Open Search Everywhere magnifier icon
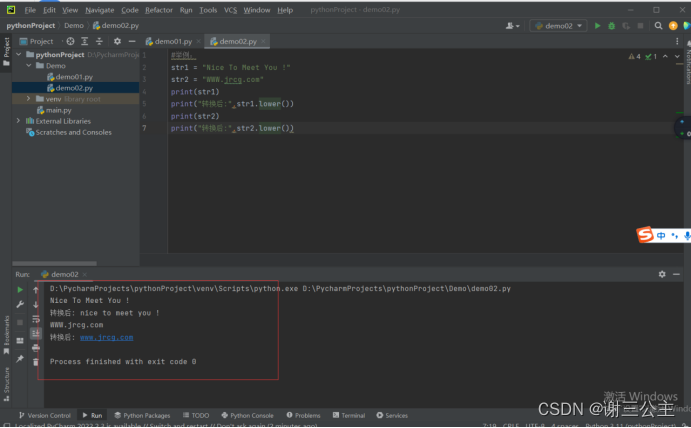Viewport: 691px width, 428px height. 658,26
